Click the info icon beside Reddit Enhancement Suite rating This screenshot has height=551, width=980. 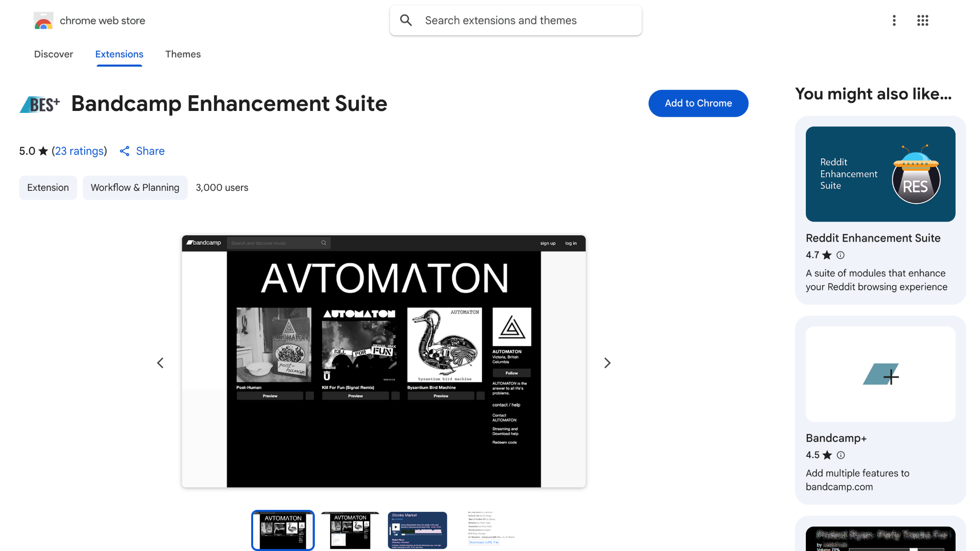841,255
